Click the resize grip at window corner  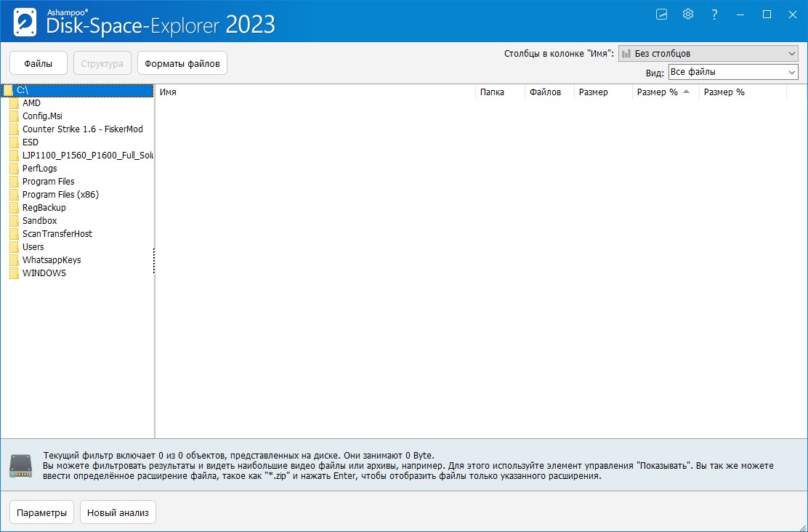[x=803, y=527]
